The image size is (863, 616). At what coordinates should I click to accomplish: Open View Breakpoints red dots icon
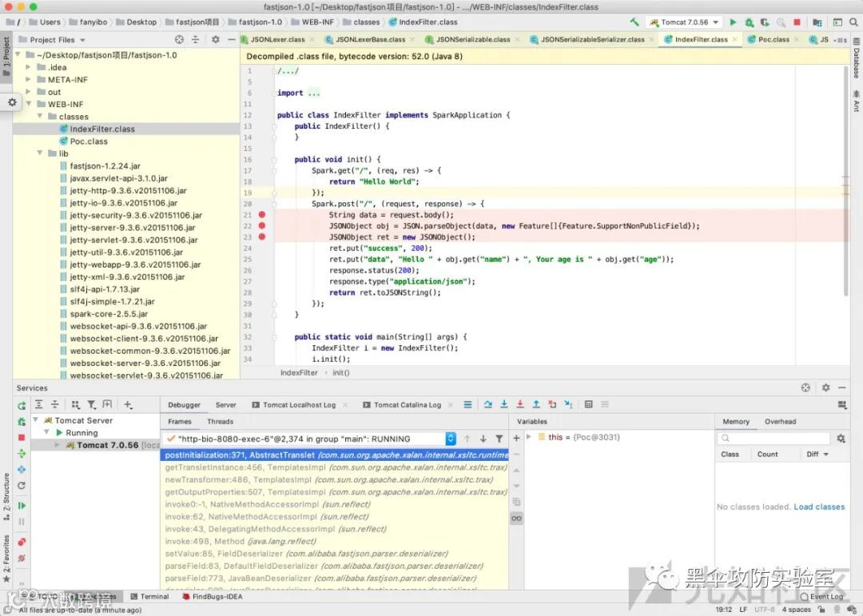coord(22,542)
